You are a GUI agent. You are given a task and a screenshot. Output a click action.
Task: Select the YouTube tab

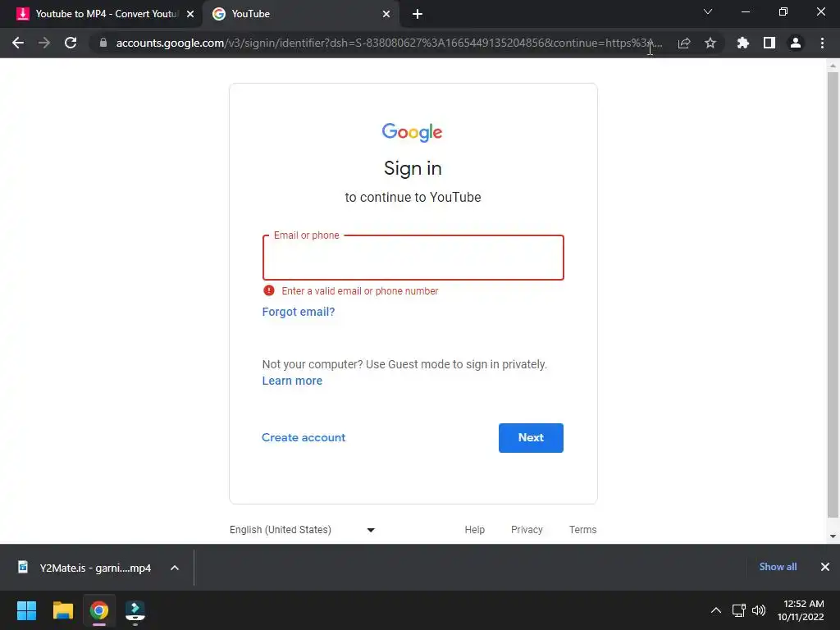point(301,14)
